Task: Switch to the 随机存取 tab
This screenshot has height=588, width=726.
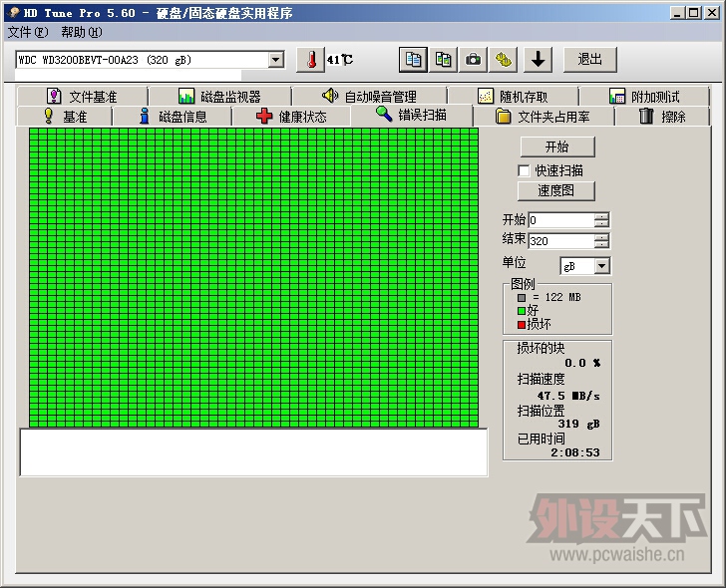Action: [x=513, y=97]
